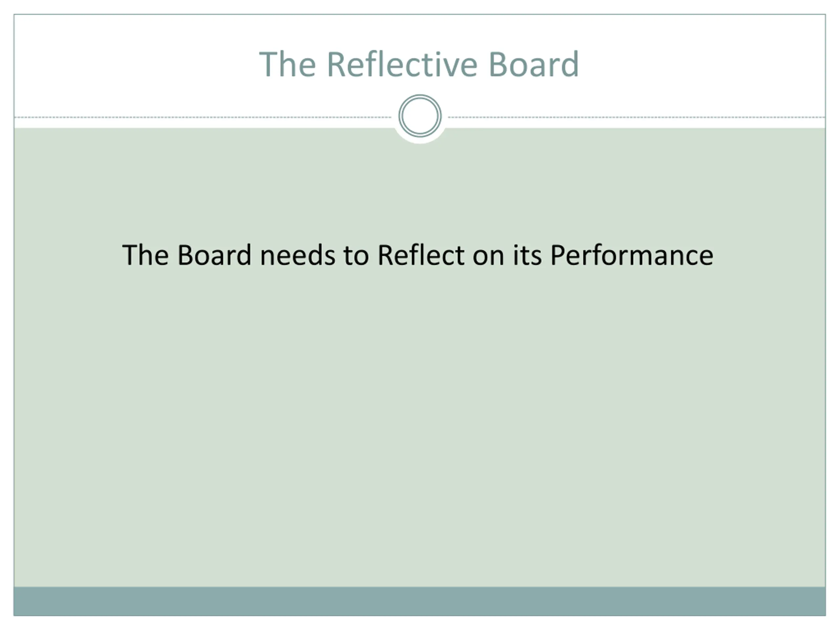The width and height of the screenshot is (840, 630).
Task: Click the dashed divider line left of the circle
Action: click(203, 117)
